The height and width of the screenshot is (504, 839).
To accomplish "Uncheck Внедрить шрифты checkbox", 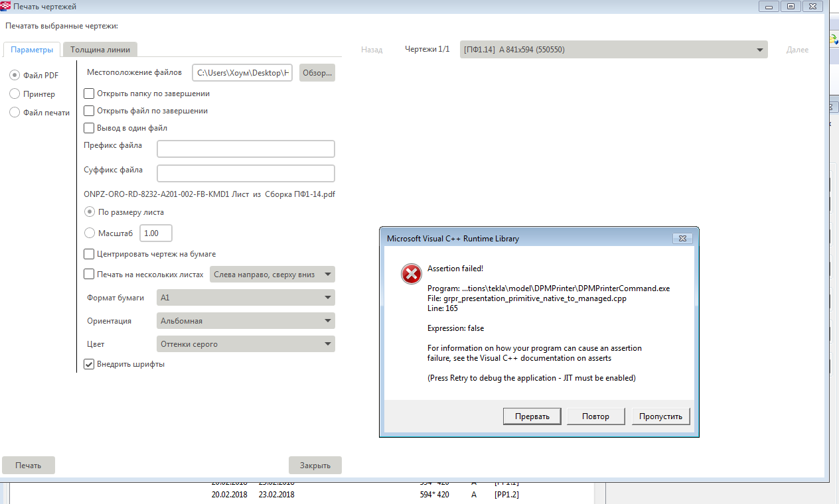I will pos(89,364).
